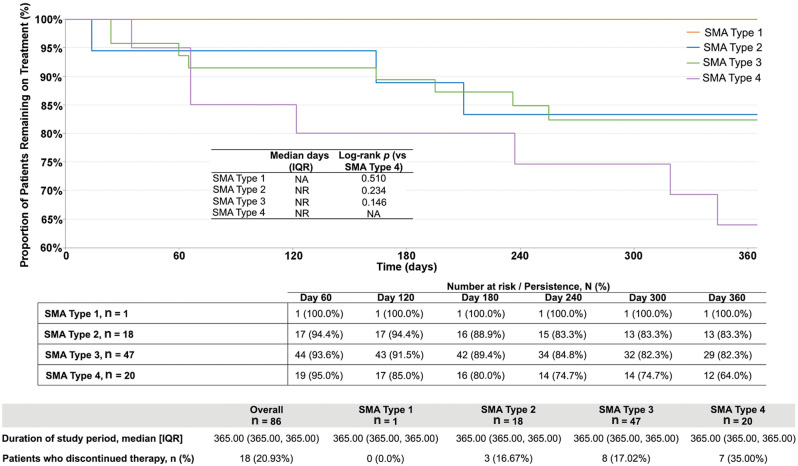Click the 100% y-axis tick label
Screen dimensions: 798x466
coord(44,19)
